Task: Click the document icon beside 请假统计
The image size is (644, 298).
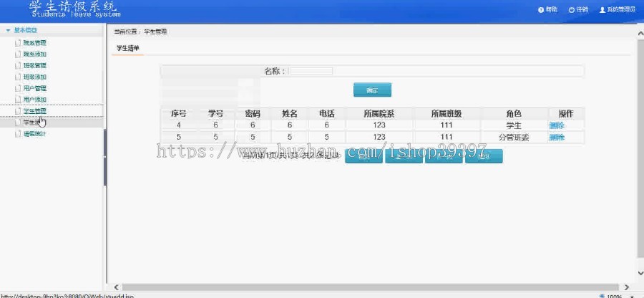Action: click(x=18, y=134)
